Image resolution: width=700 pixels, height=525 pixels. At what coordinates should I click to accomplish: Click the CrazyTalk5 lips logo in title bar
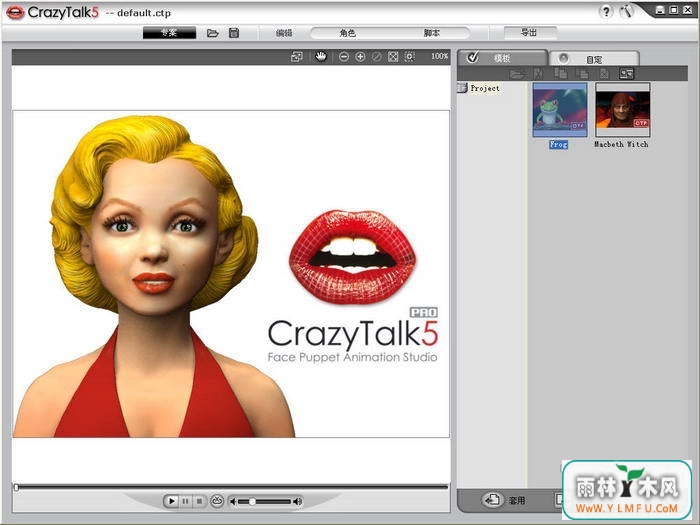pos(15,12)
